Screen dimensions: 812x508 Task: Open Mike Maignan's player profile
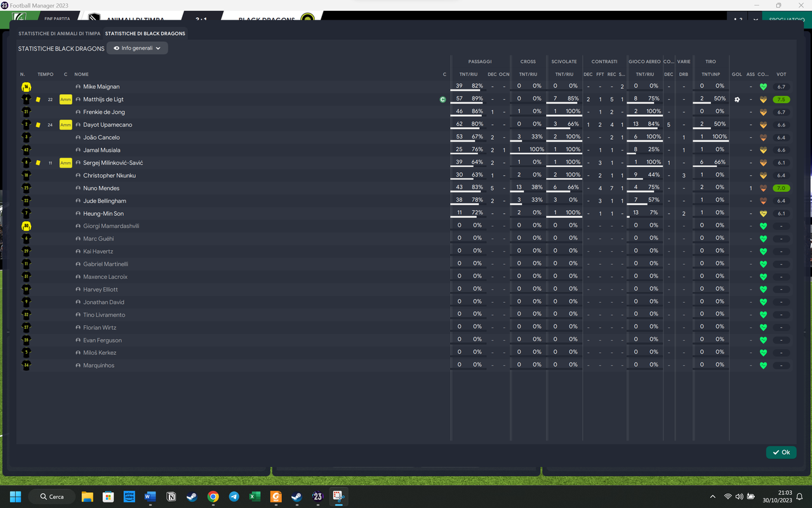coord(101,86)
